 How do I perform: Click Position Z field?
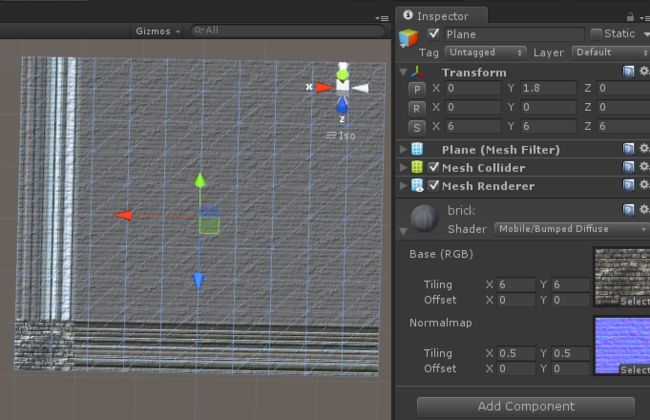coord(623,88)
